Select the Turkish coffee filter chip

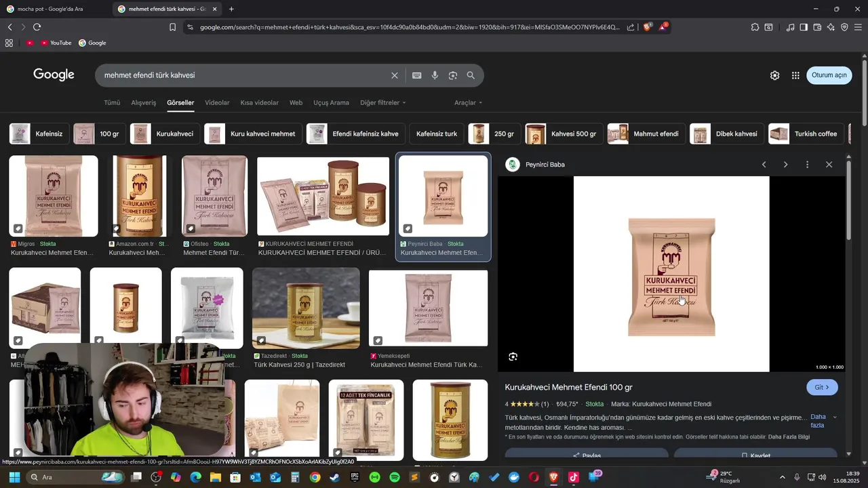click(x=806, y=134)
